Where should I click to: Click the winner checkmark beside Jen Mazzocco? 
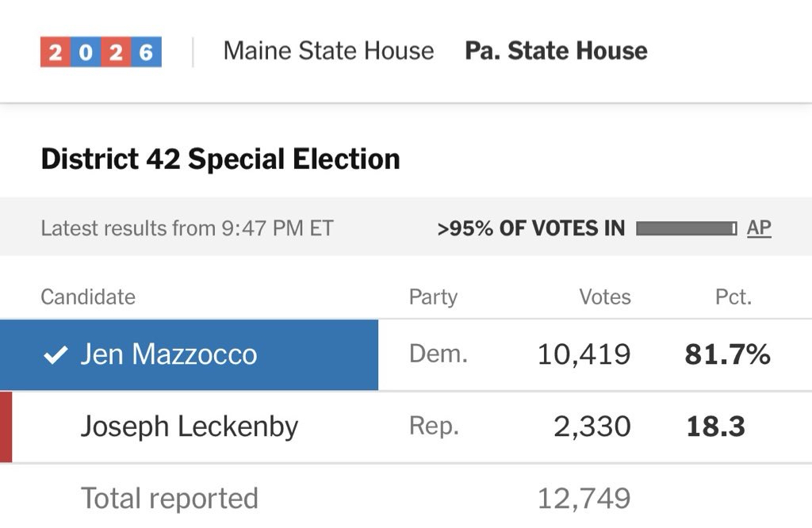(x=55, y=355)
